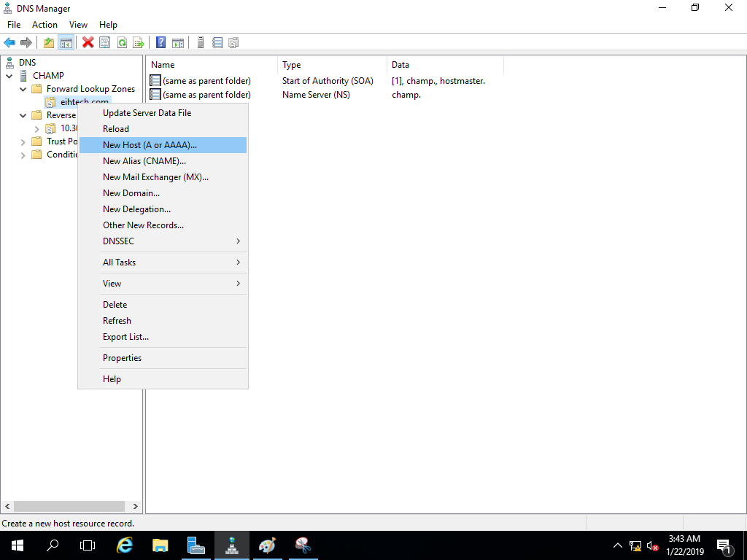747x560 pixels.
Task: Click the muted volume tray icon
Action: [x=652, y=545]
